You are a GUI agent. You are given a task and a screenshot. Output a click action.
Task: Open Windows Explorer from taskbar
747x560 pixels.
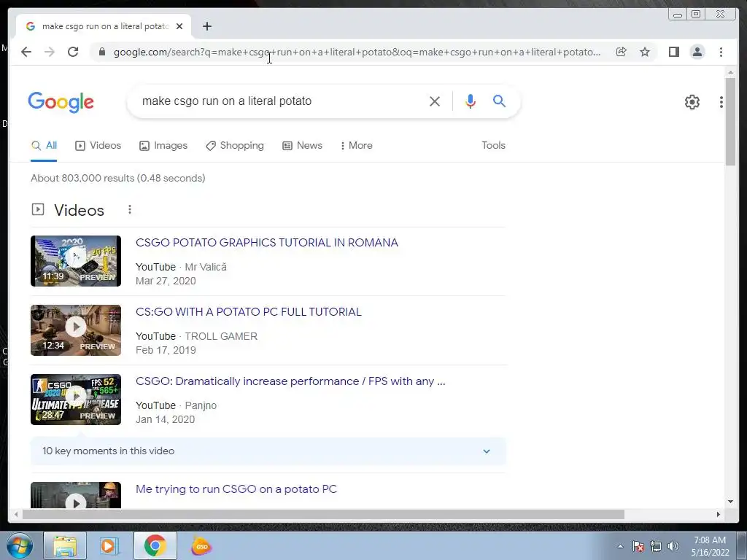tap(65, 545)
